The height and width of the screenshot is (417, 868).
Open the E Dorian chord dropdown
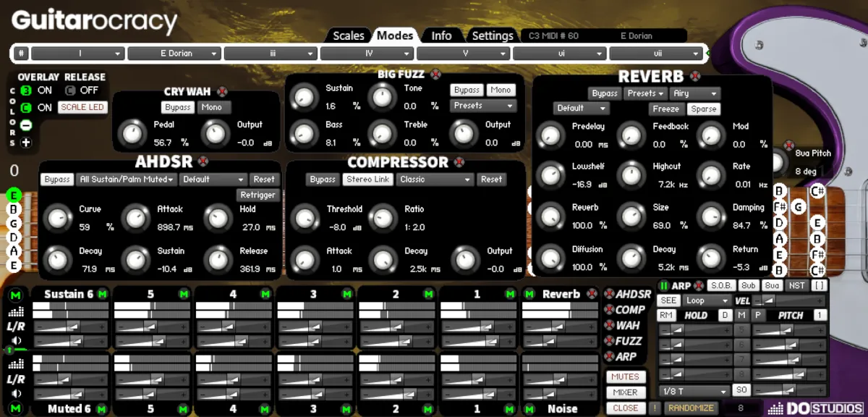click(174, 54)
